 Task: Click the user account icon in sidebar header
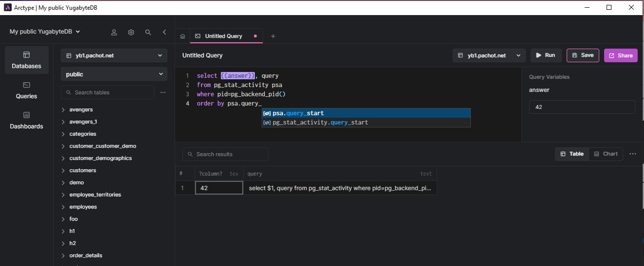pos(114,32)
